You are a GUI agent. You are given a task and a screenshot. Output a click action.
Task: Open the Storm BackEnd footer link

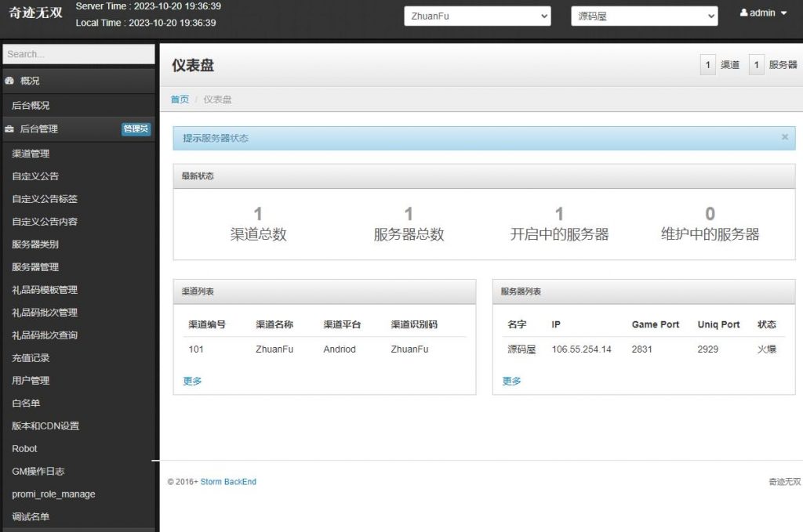(228, 482)
